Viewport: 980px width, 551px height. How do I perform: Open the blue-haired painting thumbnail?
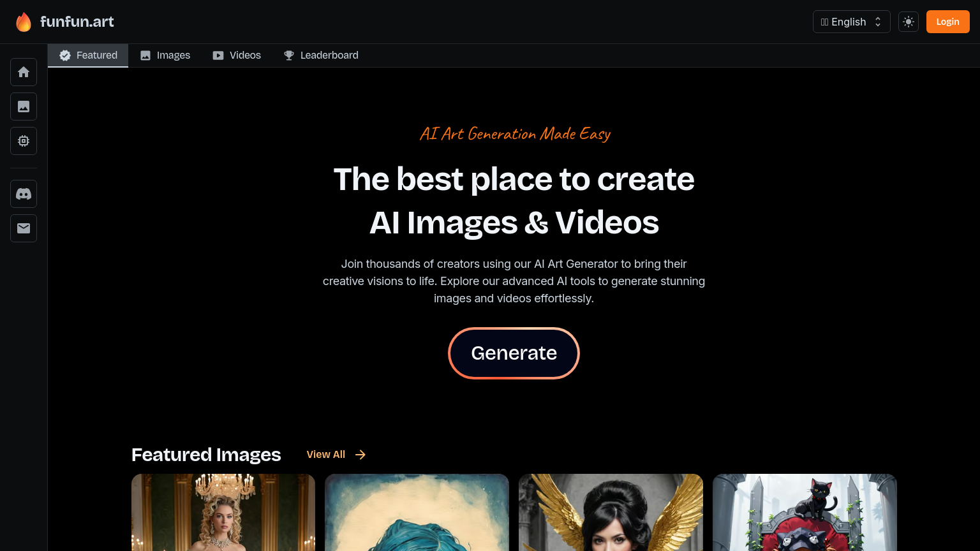click(417, 512)
